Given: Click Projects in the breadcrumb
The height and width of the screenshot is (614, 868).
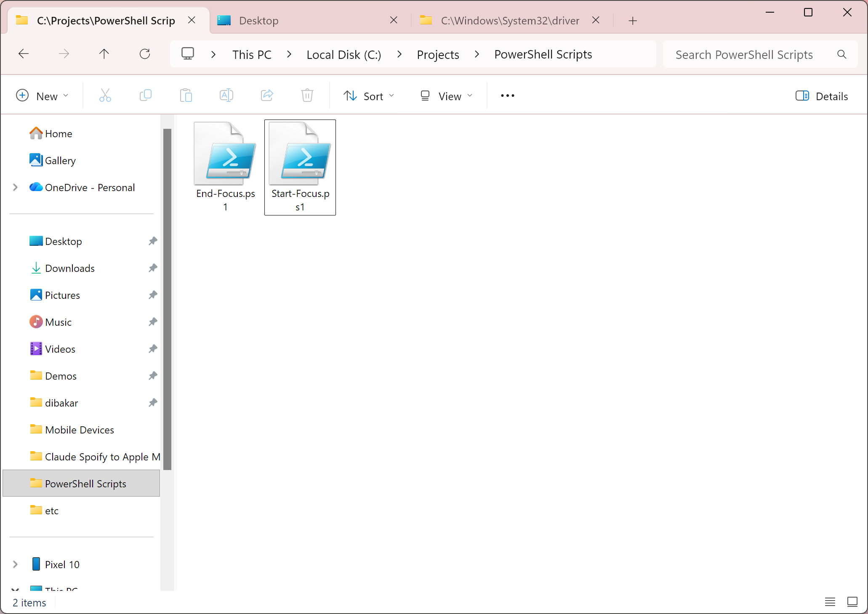Looking at the screenshot, I should click(438, 54).
